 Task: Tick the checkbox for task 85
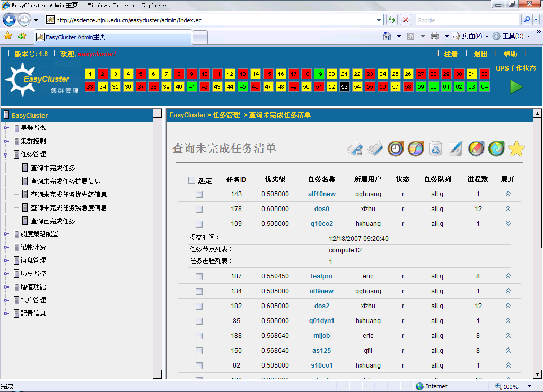(x=199, y=321)
